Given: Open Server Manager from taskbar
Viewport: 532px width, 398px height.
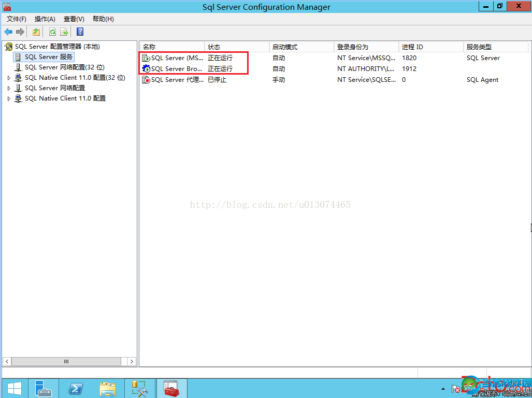Looking at the screenshot, I should (x=43, y=388).
